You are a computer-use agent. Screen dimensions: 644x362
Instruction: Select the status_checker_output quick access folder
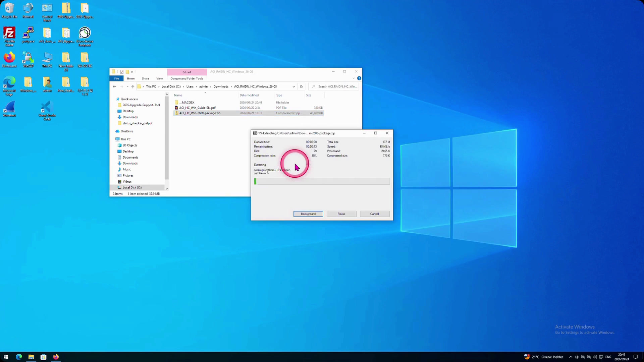138,123
